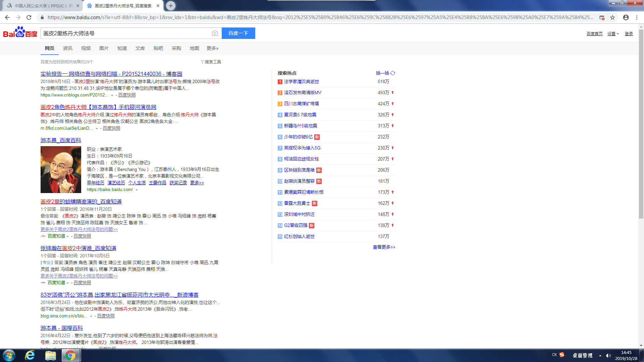Open the volume speaker tray icon

pos(608,356)
